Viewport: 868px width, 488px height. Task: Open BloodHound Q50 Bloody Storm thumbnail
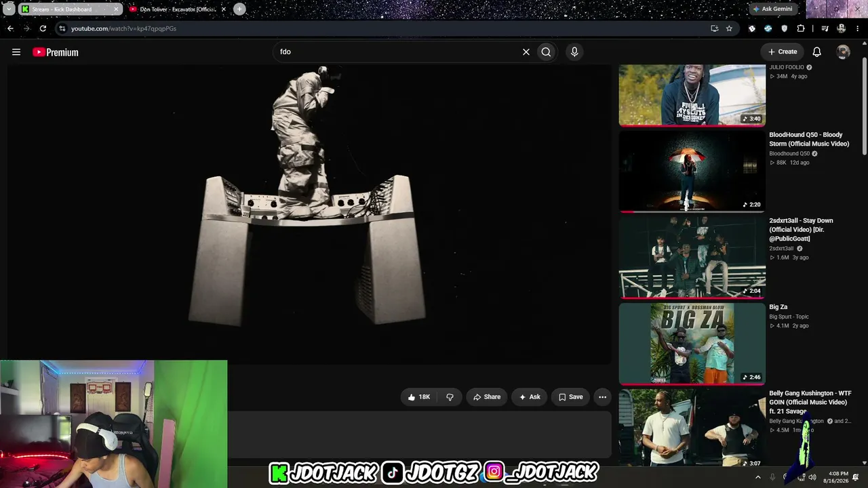pos(692,171)
